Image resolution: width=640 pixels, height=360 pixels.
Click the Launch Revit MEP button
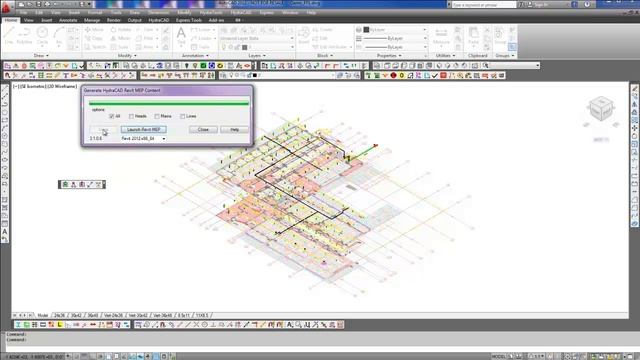click(x=144, y=129)
